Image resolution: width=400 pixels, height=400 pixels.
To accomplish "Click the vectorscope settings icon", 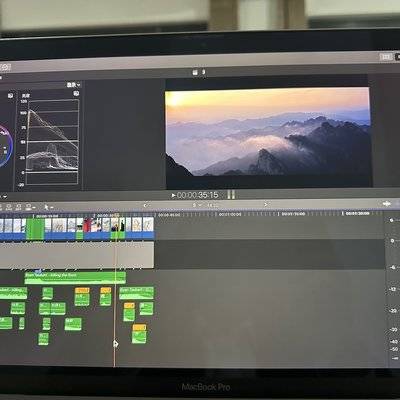I will 10,96.
